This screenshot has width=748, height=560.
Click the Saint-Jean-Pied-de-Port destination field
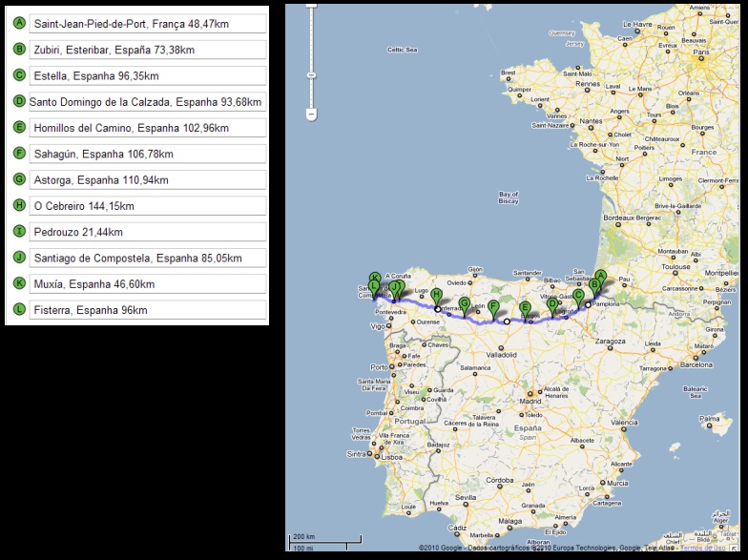[147, 23]
